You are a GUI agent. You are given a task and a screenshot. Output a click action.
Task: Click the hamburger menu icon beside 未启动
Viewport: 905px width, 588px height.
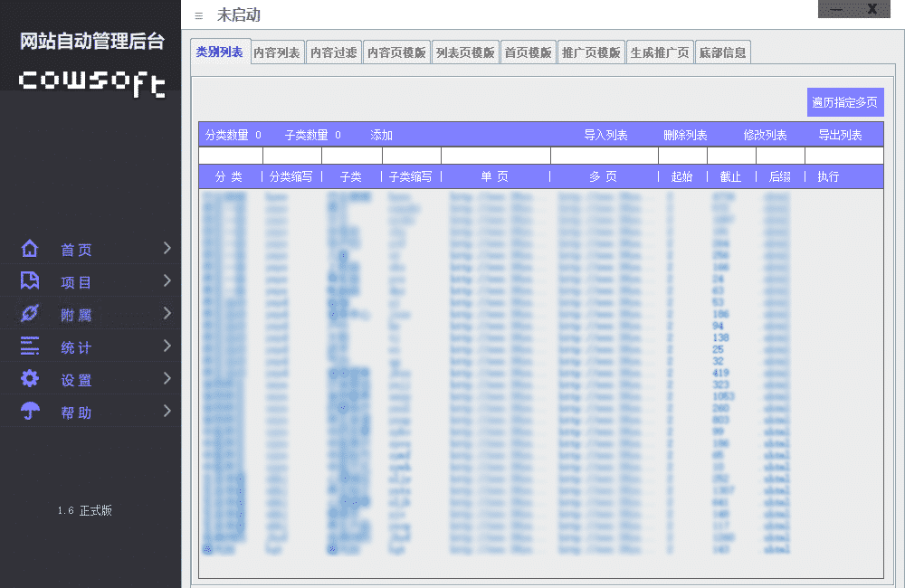point(199,15)
